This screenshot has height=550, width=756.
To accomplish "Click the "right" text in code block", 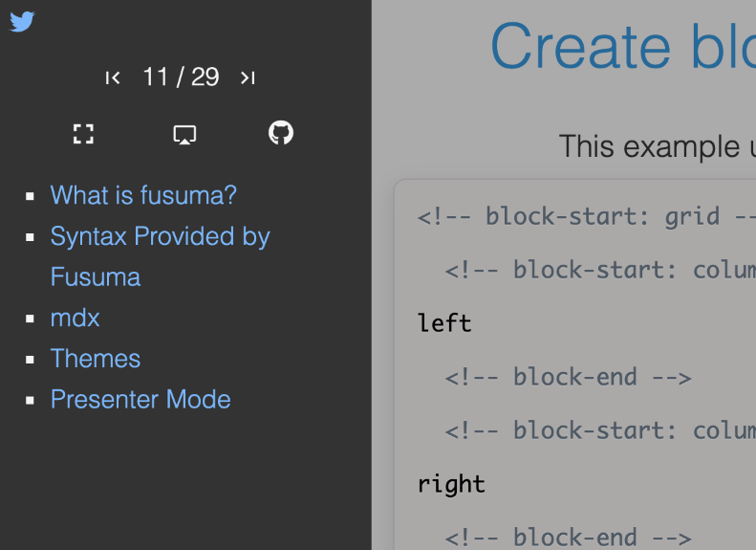I will 451,484.
